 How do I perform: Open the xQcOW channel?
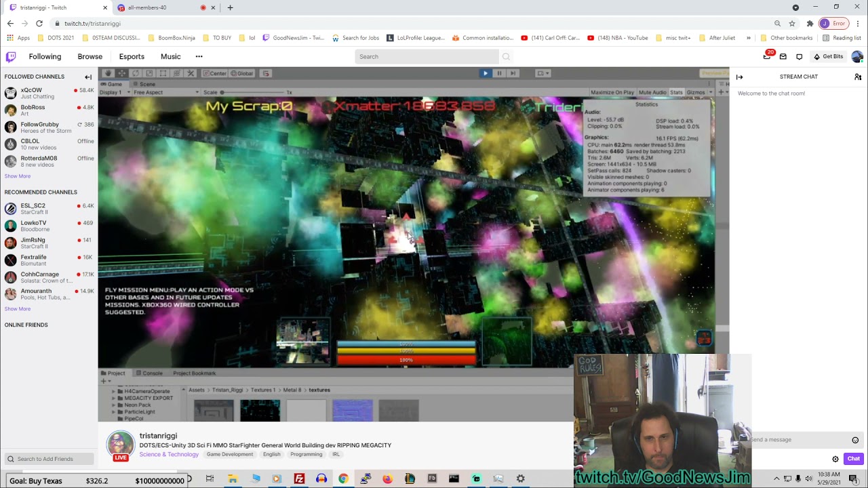[49, 93]
